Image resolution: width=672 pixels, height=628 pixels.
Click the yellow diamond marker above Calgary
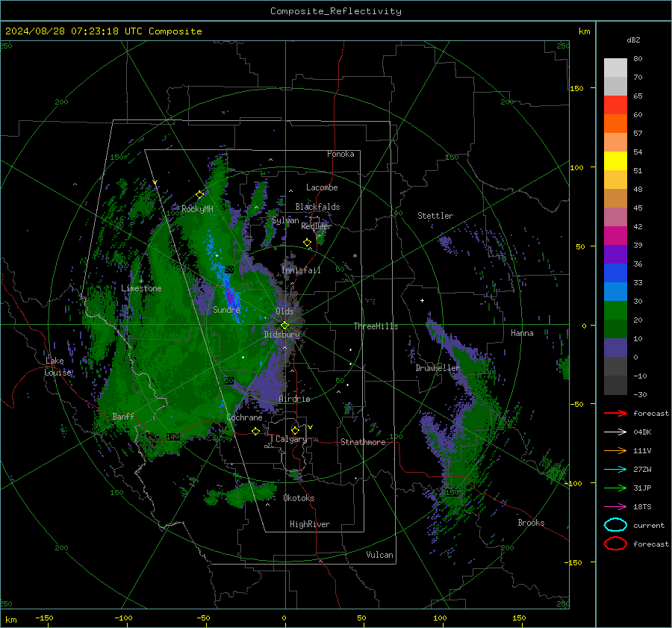pyautogui.click(x=295, y=430)
